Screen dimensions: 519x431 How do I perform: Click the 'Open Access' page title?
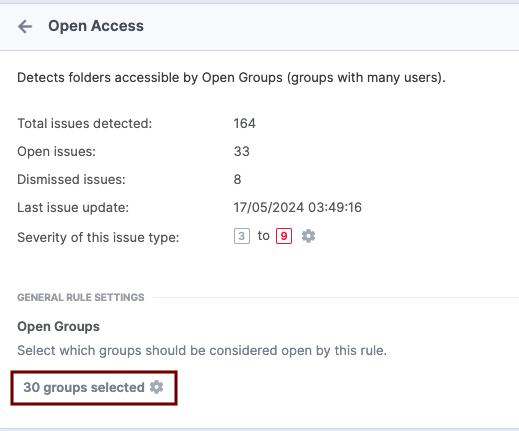[x=96, y=26]
